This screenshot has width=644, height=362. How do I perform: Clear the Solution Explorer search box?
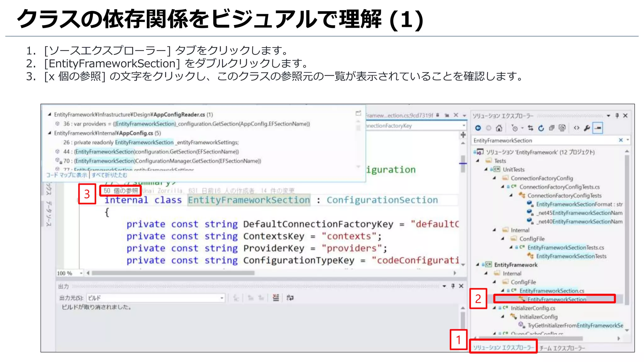(621, 140)
